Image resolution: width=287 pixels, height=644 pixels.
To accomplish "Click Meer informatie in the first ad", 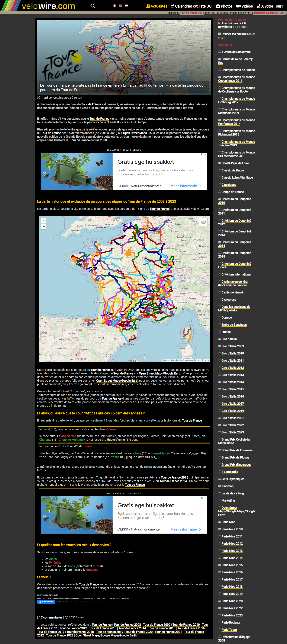I will [186, 186].
